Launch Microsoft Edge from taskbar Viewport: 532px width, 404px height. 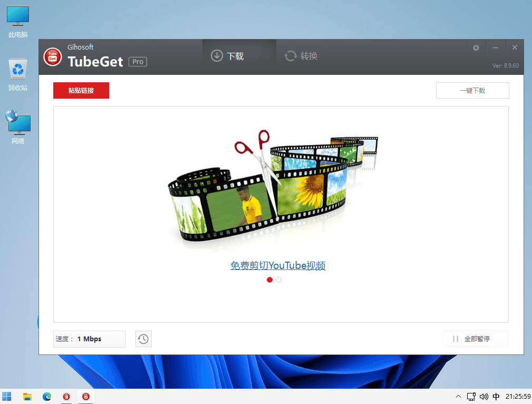47,397
